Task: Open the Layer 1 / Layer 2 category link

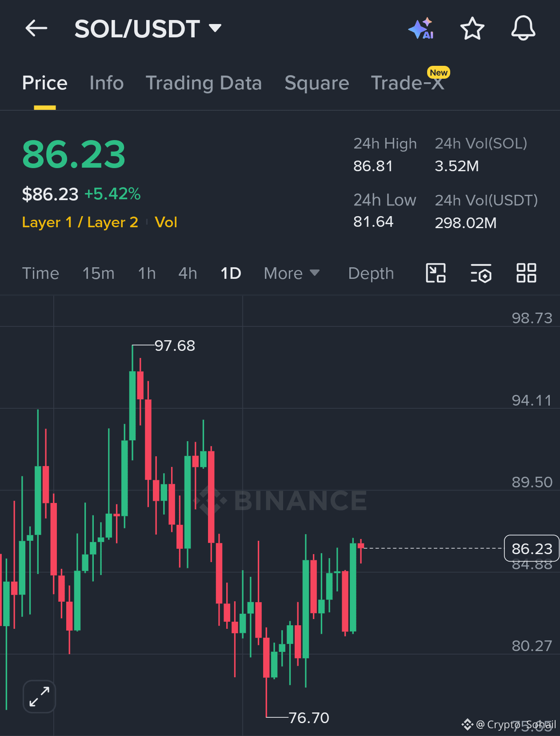Action: pos(80,222)
